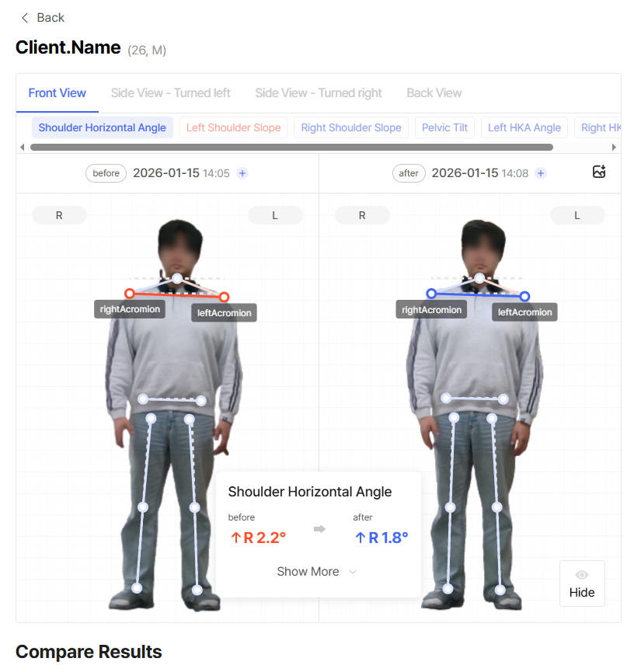
Task: Click the plus icon next to before date
Action: click(242, 173)
